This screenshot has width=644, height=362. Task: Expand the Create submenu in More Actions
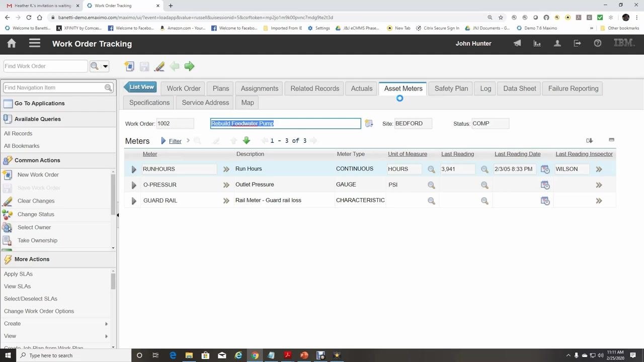(106, 324)
